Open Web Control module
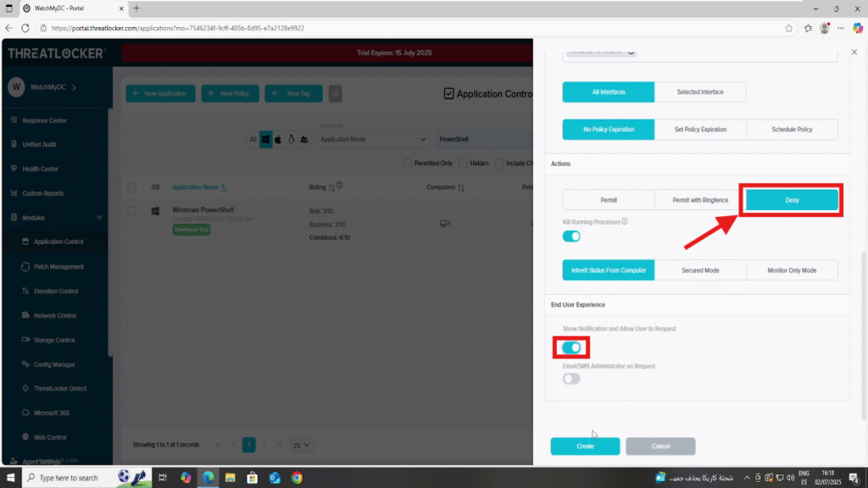The height and width of the screenshot is (488, 868). [50, 437]
